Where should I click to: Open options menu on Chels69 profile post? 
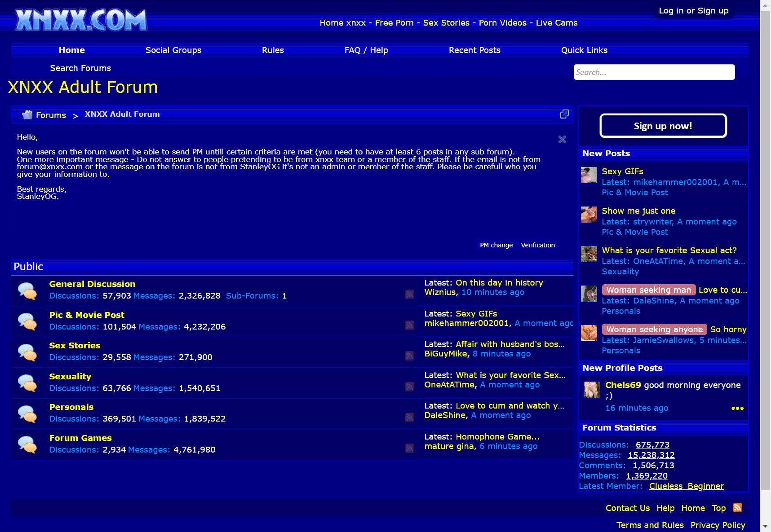point(737,408)
